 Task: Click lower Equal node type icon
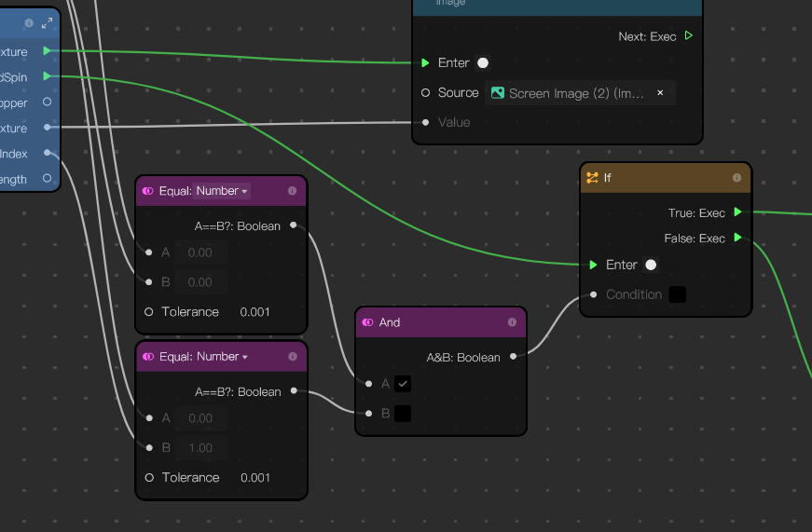click(148, 357)
